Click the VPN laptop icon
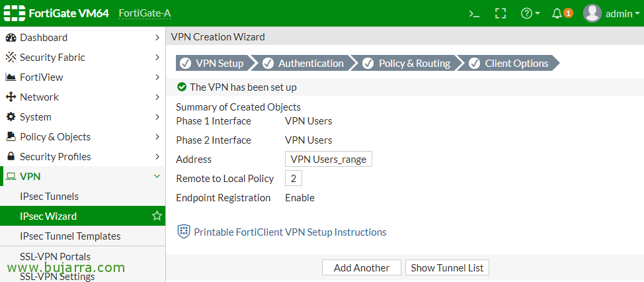Image resolution: width=644 pixels, height=282 pixels. pos(11,176)
